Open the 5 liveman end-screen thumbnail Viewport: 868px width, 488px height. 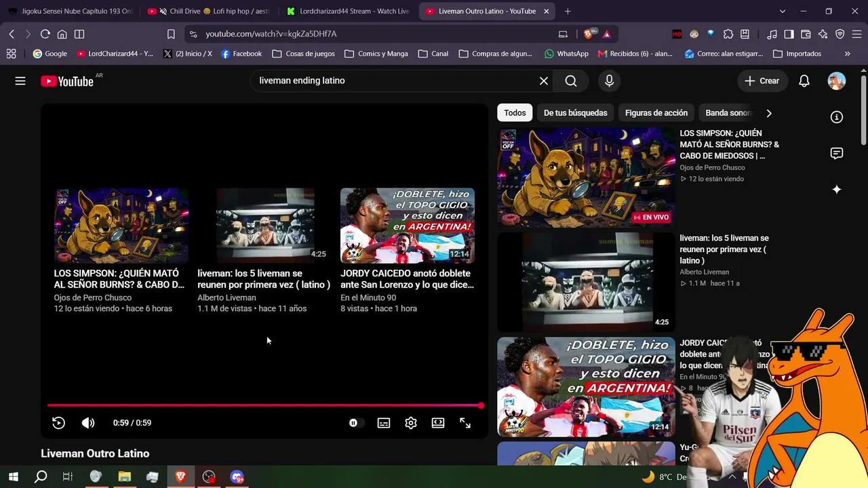pyautogui.click(x=264, y=226)
